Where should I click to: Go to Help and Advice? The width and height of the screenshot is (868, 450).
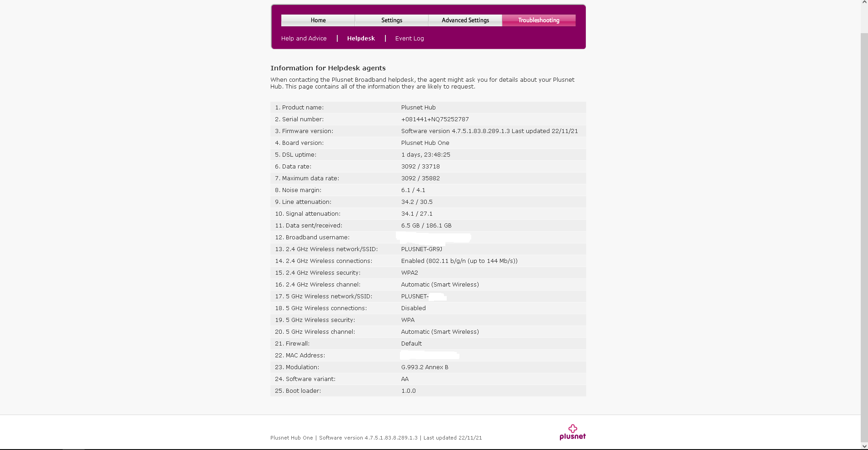click(x=304, y=39)
